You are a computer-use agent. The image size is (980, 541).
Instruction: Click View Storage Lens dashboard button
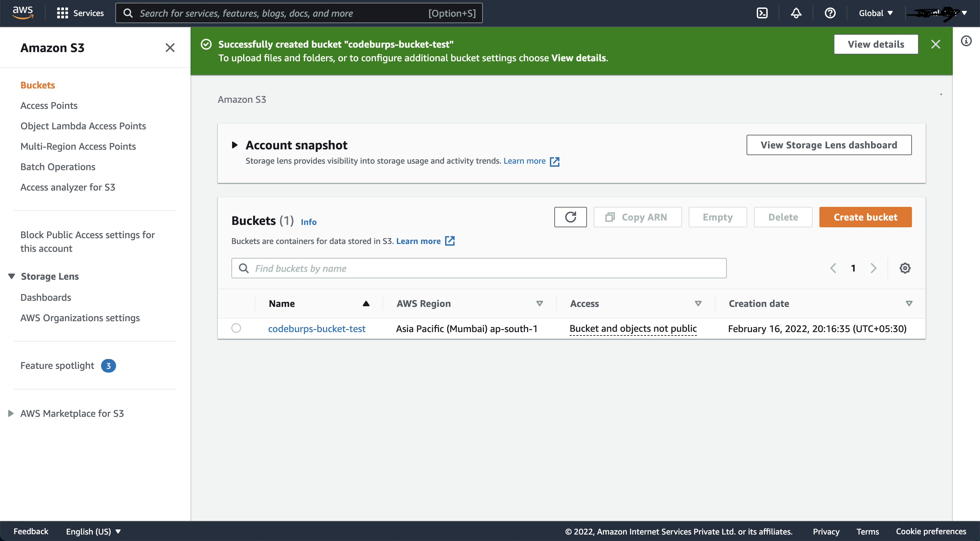click(x=829, y=145)
